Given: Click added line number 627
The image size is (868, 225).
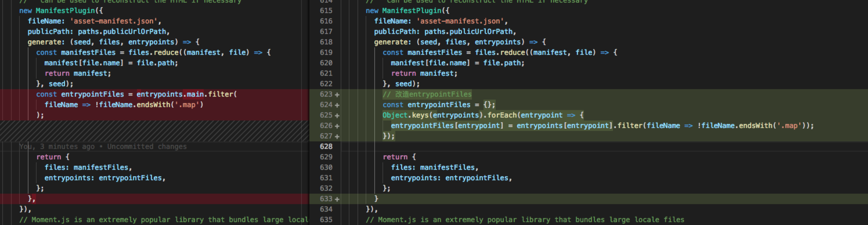Looking at the screenshot, I should pos(326,136).
